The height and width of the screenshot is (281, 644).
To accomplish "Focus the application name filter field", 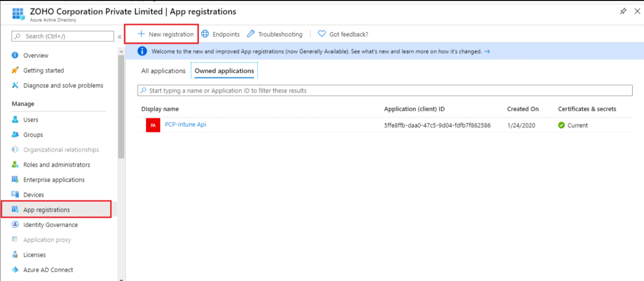I will pyautogui.click(x=385, y=91).
